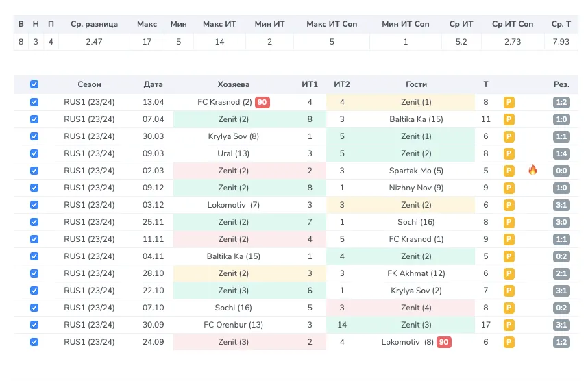This screenshot has height=381, width=588.
Task: Click the yellow P icon in 09.03 row
Action: pos(509,153)
